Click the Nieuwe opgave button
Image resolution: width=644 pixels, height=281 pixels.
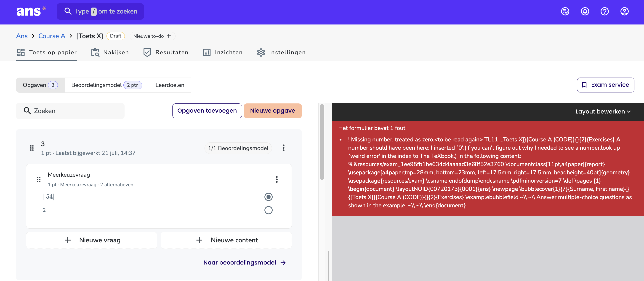(272, 111)
